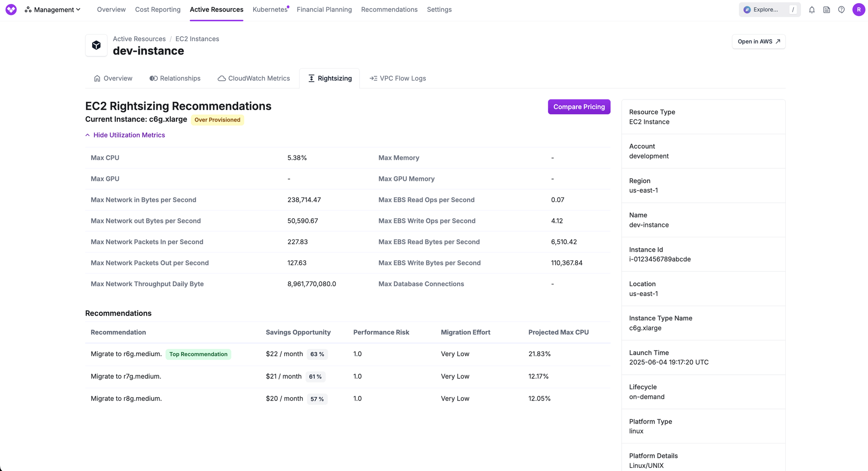This screenshot has height=471, width=868.
Task: Click the Compare Pricing button
Action: point(579,107)
